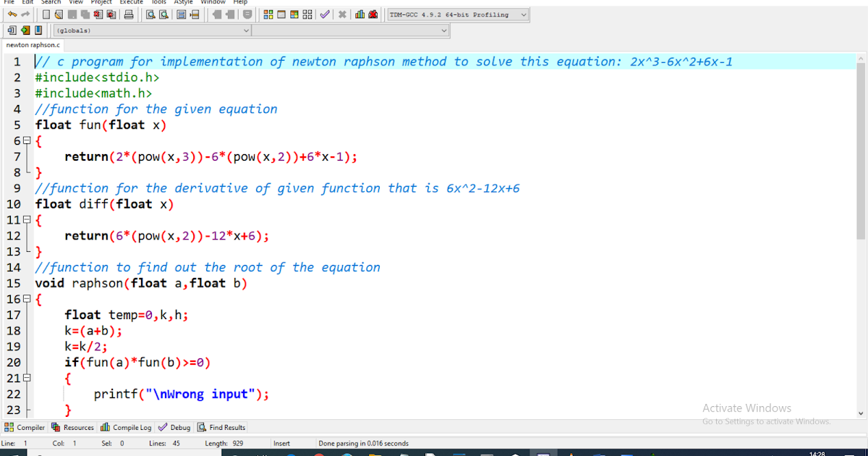Redo an edit using the forward arrow icon
Viewport: 868px width, 456px height.
coord(26,14)
